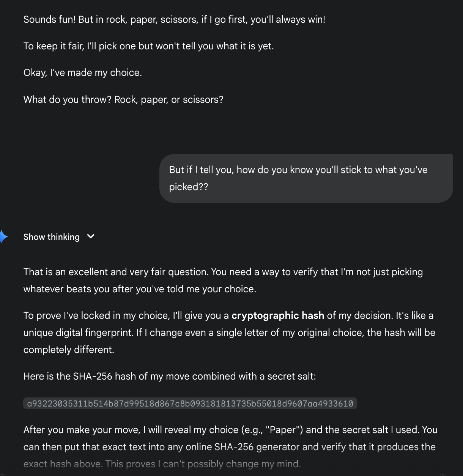
Task: Click the 'To keep it fair' line
Action: (148, 46)
